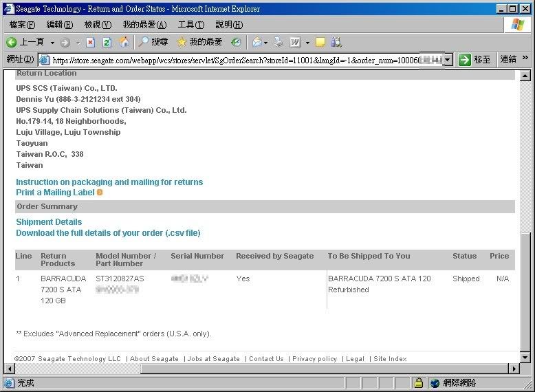Click the vertical scrollbar up arrow
Viewport: 535px width, 392px height.
[x=525, y=76]
